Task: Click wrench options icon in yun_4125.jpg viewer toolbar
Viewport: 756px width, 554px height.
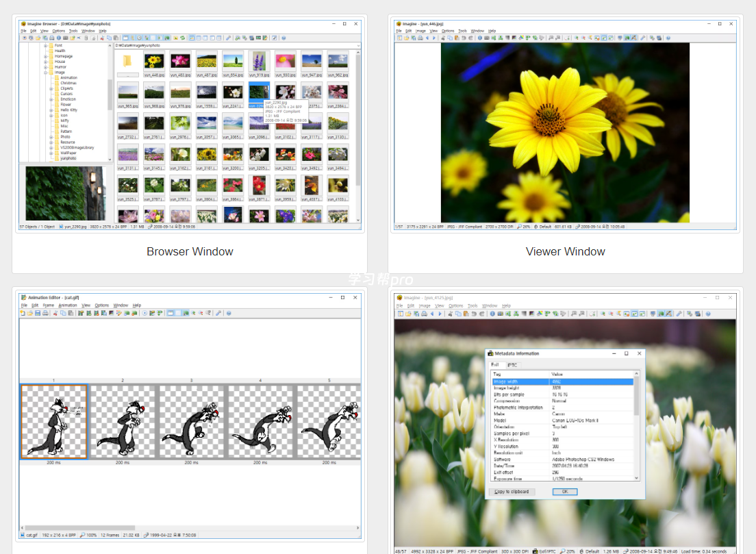Action: [679, 314]
